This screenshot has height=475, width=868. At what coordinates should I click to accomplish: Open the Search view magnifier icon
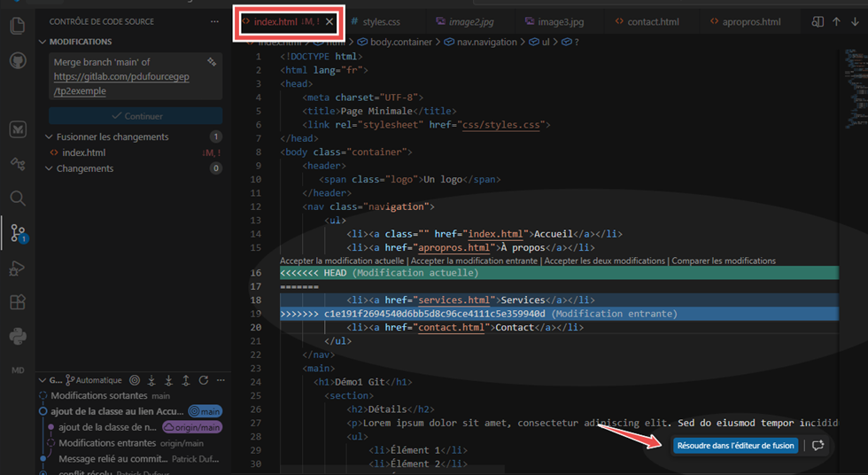18,199
